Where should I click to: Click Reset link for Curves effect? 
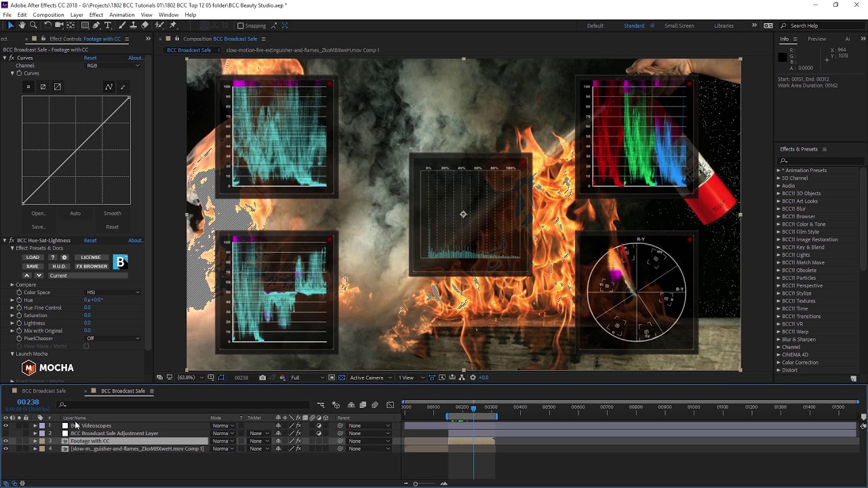tap(90, 58)
